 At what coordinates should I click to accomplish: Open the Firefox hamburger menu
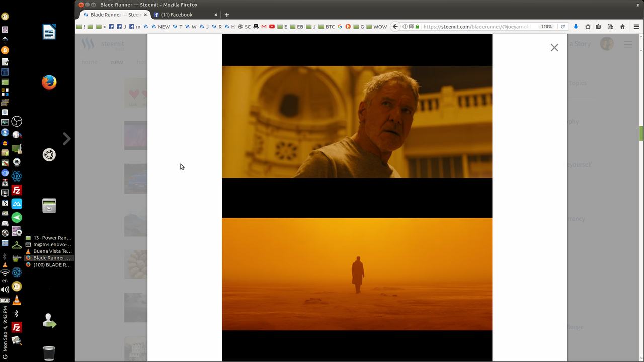point(635,26)
